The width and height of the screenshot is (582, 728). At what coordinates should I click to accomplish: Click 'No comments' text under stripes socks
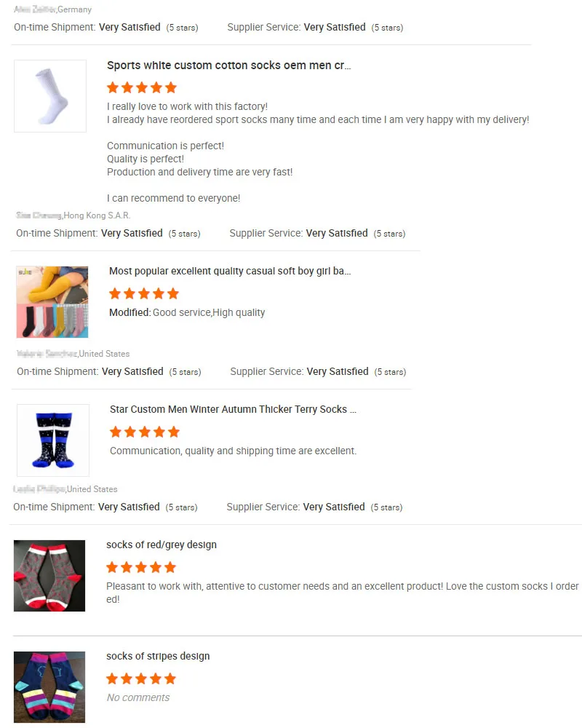pyautogui.click(x=138, y=697)
